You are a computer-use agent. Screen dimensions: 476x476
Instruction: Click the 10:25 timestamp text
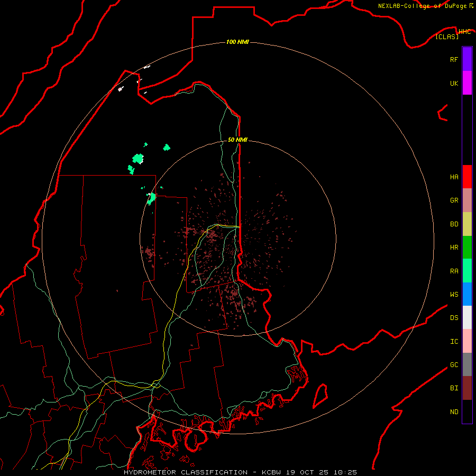345,472
